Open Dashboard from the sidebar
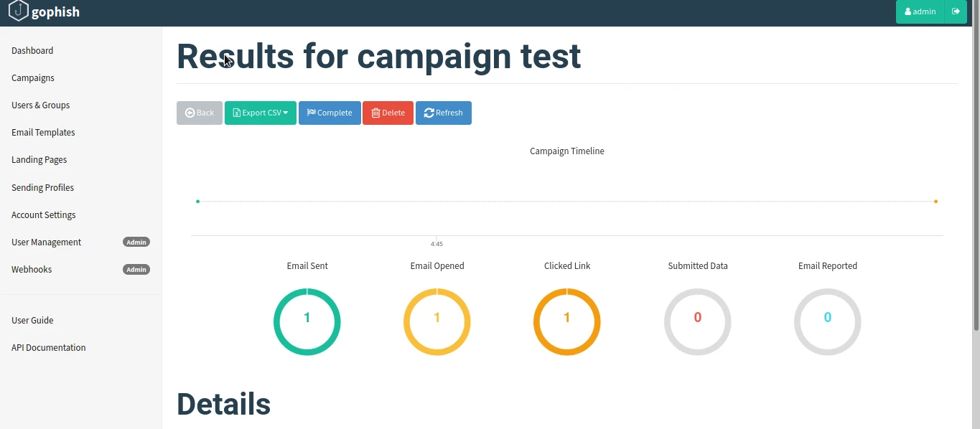Screen dimensions: 980x429 (x=32, y=50)
